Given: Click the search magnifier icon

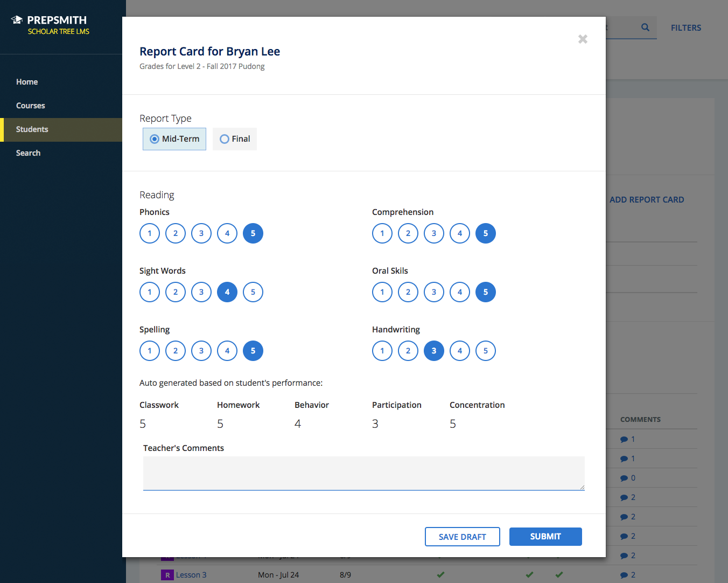Looking at the screenshot, I should click(x=645, y=27).
